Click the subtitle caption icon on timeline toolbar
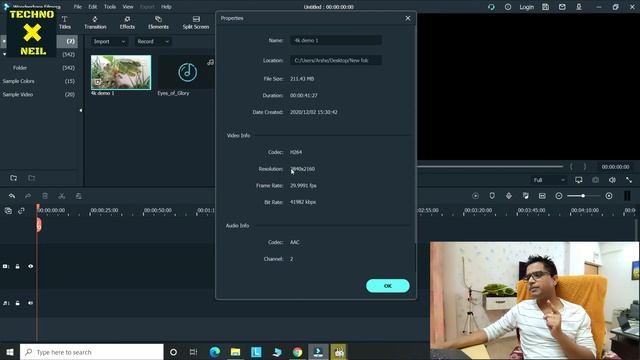Screen dimensions: 640x360 (x=542, y=196)
